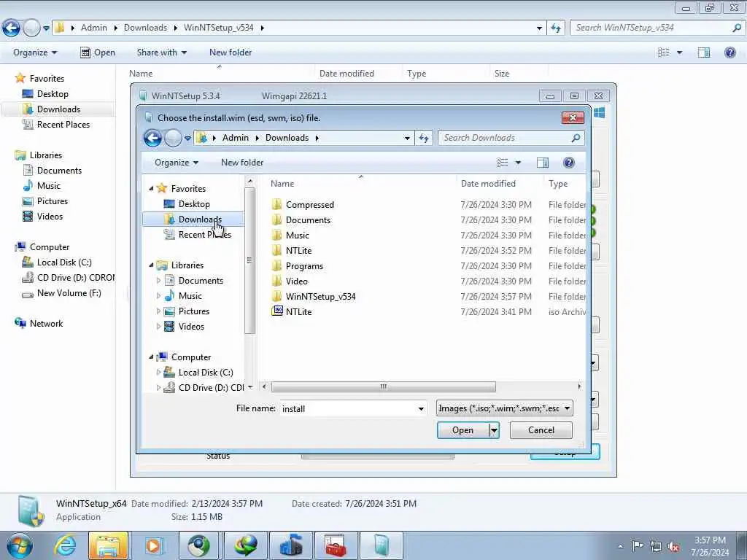Viewport: 747px width, 560px height.
Task: Open Explorer Organize menu
Action: (35, 52)
